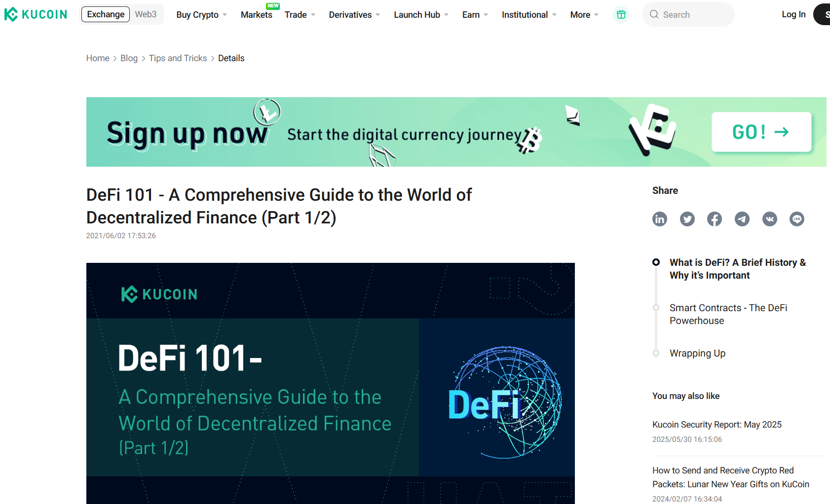This screenshot has width=830, height=504.
Task: Open the gift box rewards icon
Action: click(x=621, y=15)
